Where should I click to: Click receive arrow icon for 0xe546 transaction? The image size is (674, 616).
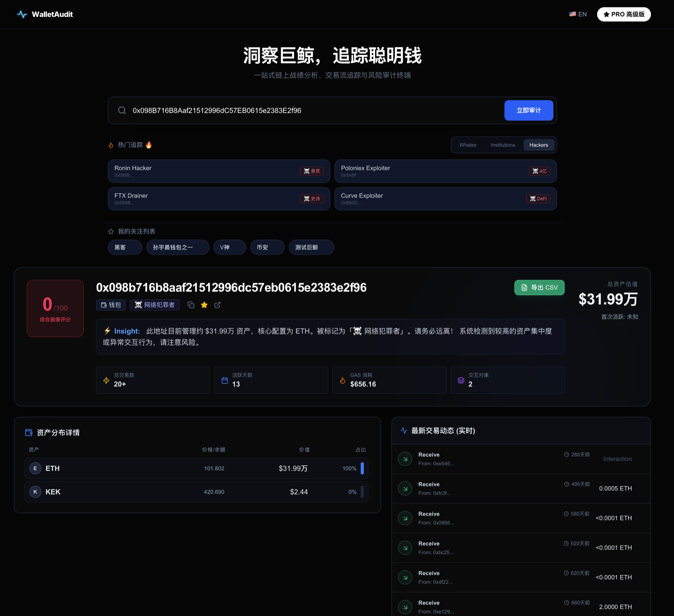tap(405, 459)
